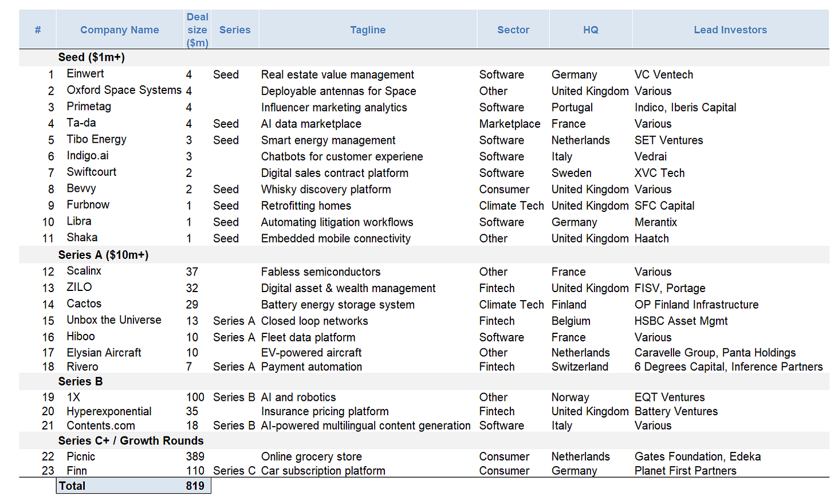The image size is (834, 504).
Task: Select the SET Ventures investor cell
Action: [668, 140]
